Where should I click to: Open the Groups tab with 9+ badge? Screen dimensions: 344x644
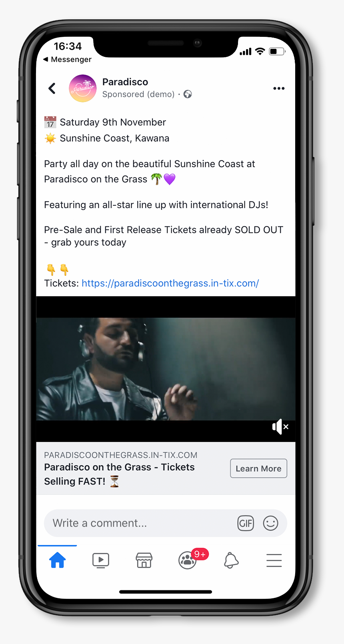coord(188,560)
